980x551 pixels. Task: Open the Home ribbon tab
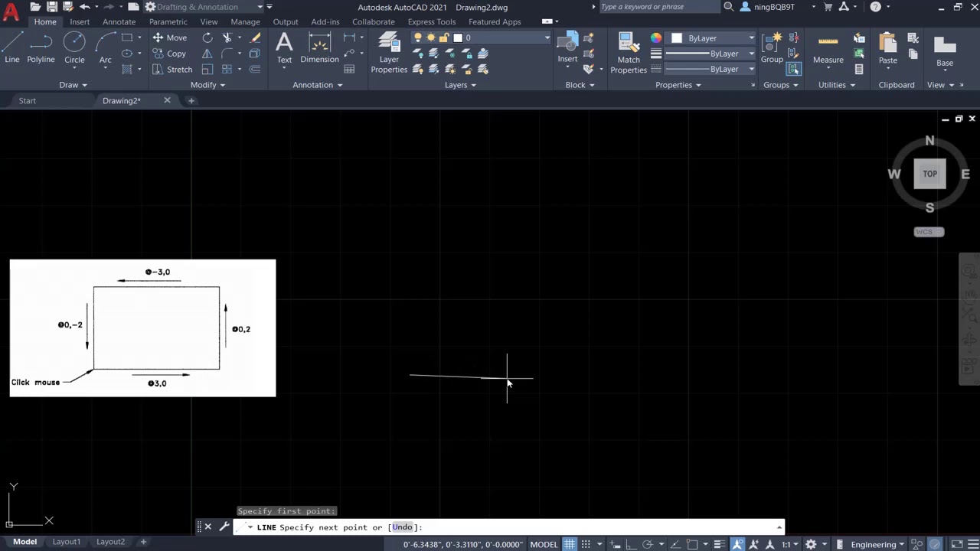[x=45, y=21]
